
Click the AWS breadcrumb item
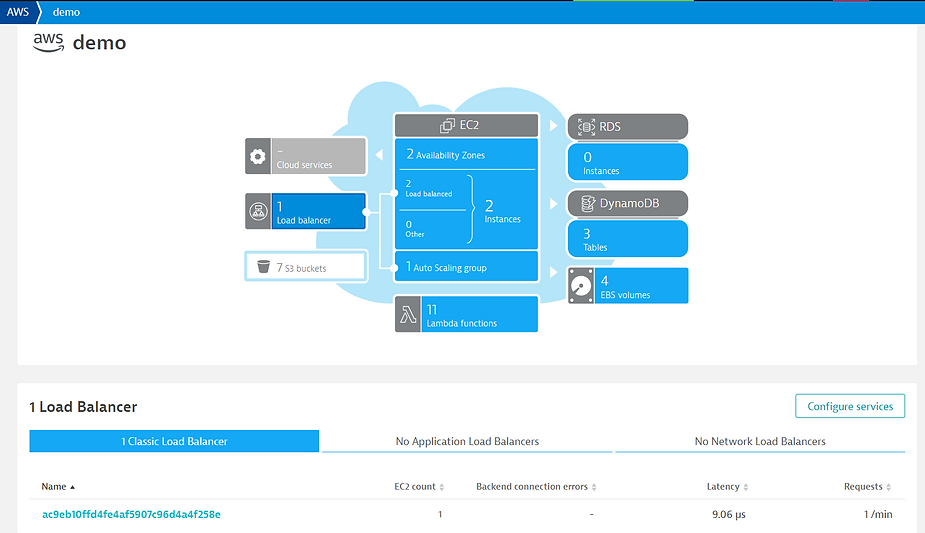[x=18, y=12]
